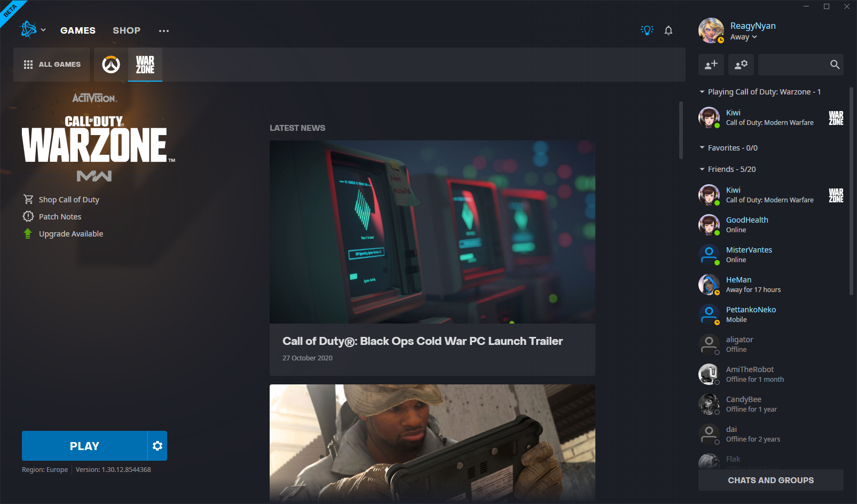Click the shopping cart icon
857x504 pixels.
28,199
